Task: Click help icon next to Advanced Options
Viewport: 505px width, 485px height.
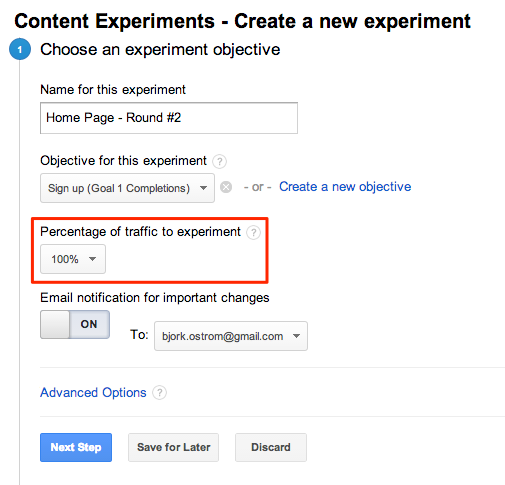Action: [159, 393]
